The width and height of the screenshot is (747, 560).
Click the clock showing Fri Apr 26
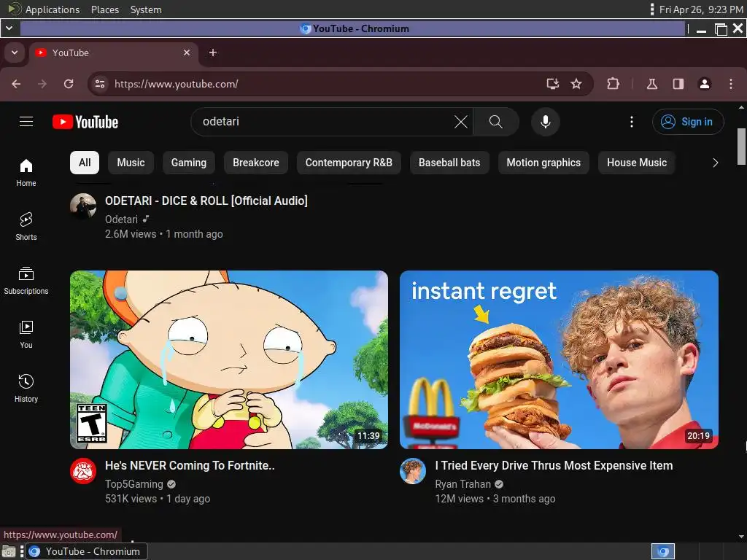[701, 9]
